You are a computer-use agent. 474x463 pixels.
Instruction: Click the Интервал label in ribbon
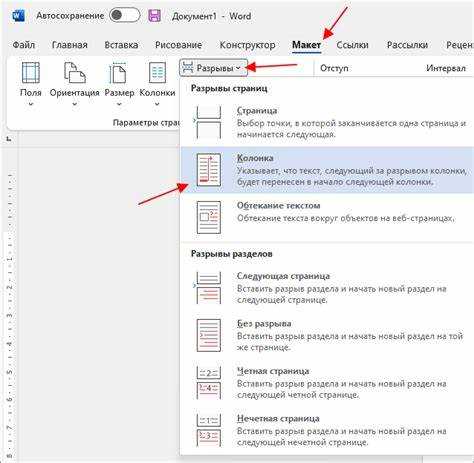click(x=446, y=68)
